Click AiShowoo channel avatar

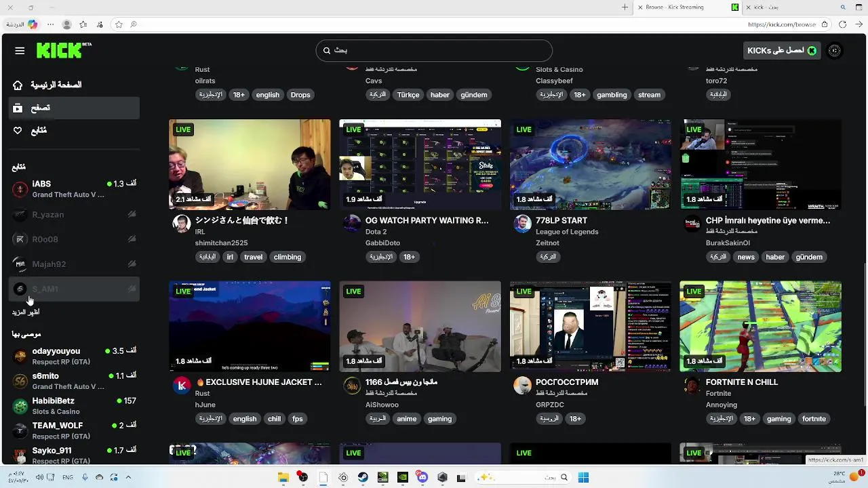click(x=352, y=386)
